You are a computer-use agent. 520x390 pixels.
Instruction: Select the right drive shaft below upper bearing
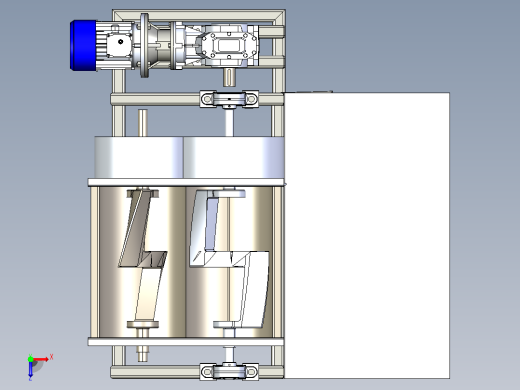coord(229,122)
